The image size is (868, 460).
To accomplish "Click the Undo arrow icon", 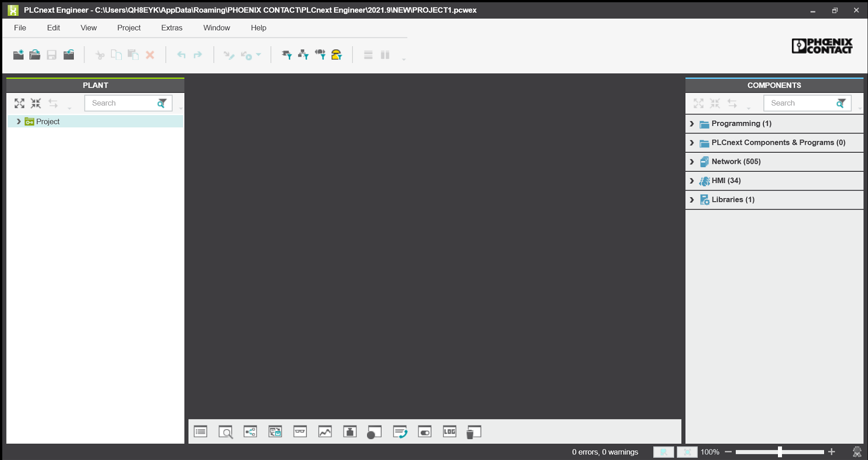I will [x=181, y=55].
